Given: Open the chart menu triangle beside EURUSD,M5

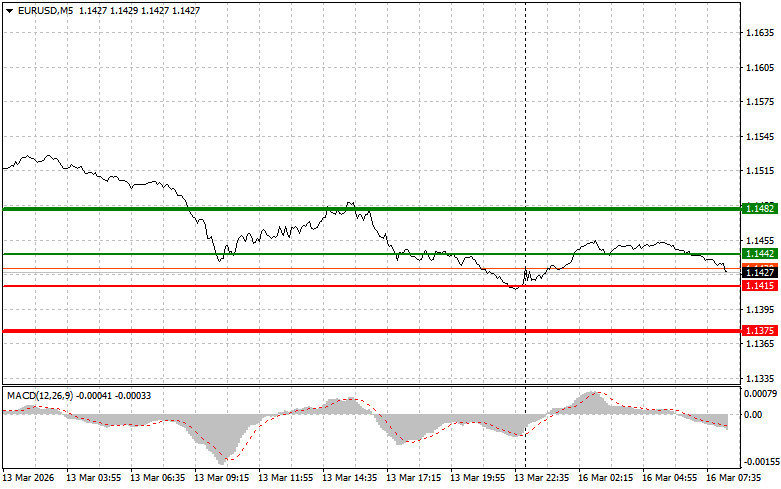Looking at the screenshot, I should [9, 10].
